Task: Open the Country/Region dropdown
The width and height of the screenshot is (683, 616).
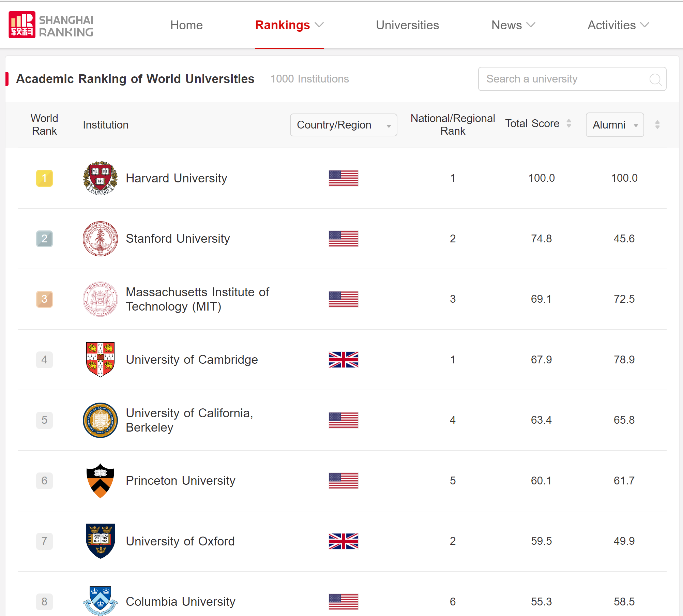Action: coord(343,125)
